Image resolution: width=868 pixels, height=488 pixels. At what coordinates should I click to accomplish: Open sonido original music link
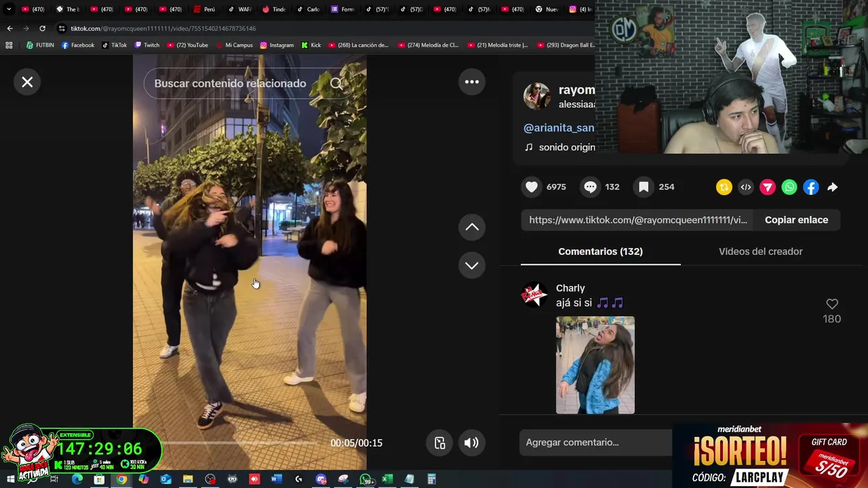coord(566,147)
